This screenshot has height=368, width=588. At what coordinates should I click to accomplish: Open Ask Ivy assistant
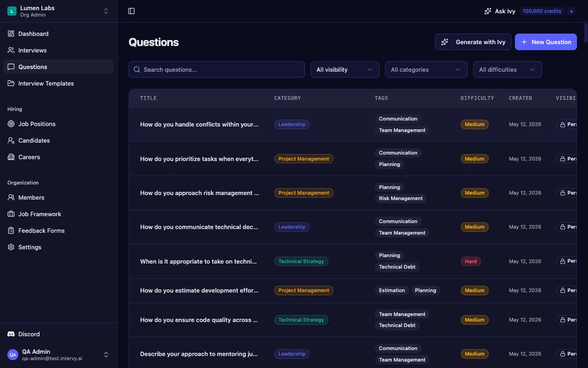[500, 11]
